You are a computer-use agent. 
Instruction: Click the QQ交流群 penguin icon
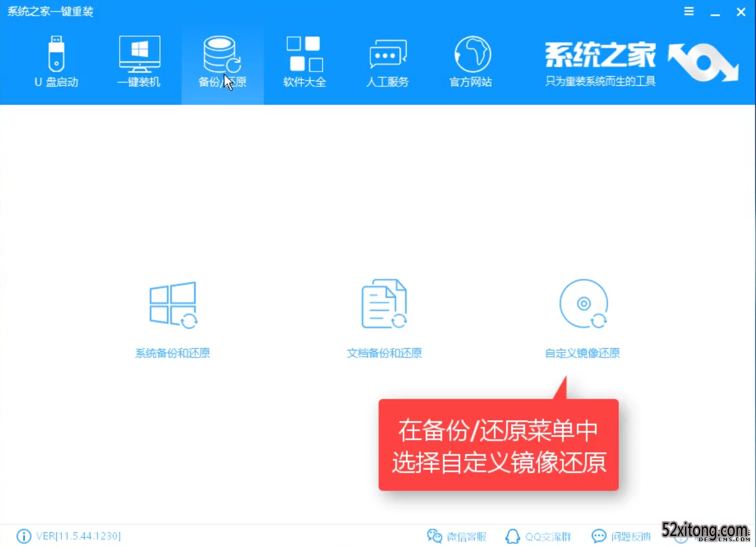[513, 536]
